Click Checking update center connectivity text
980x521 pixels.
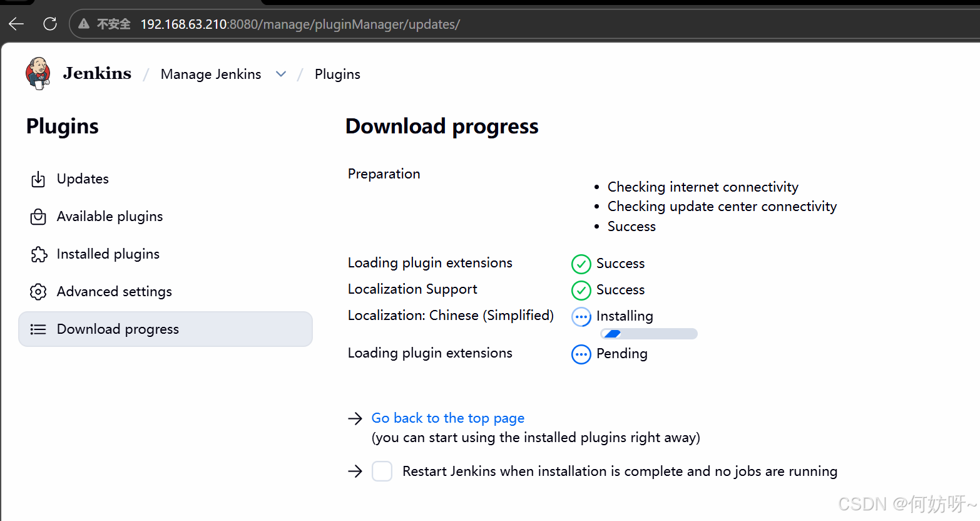coord(722,207)
